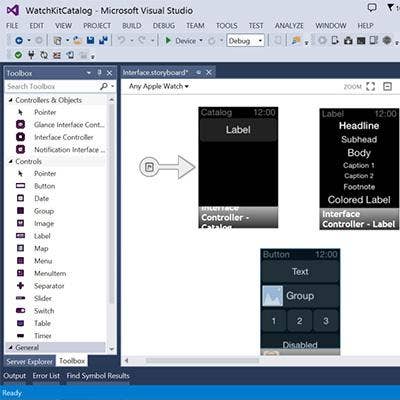Open the ANALYZE menu
The image size is (400, 400).
point(289,26)
